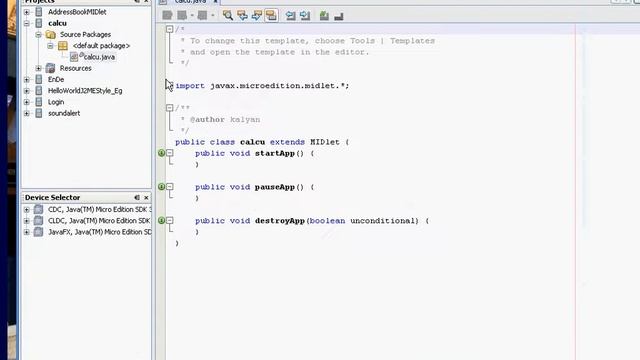Image resolution: width=640 pixels, height=360 pixels.
Task: Click the Shift Line Right icon
Action: tap(305, 16)
